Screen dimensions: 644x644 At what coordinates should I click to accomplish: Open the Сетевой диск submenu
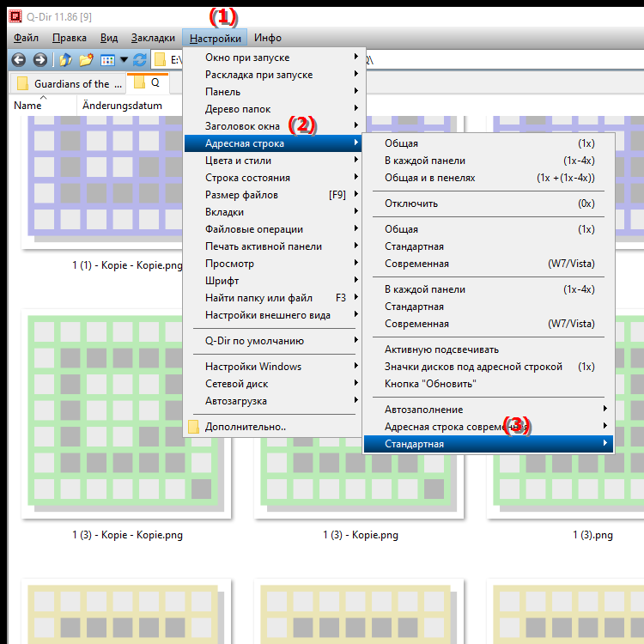click(x=273, y=384)
